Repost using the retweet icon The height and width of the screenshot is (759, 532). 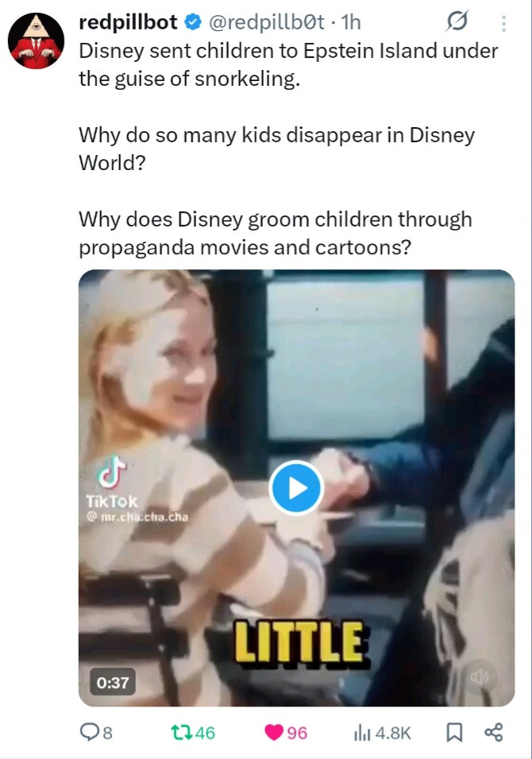pyautogui.click(x=182, y=733)
